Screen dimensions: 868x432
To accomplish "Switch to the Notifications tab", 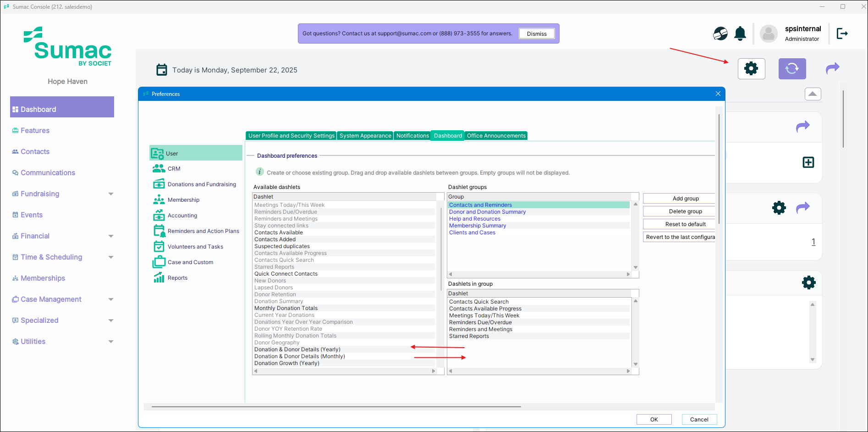I will (412, 136).
